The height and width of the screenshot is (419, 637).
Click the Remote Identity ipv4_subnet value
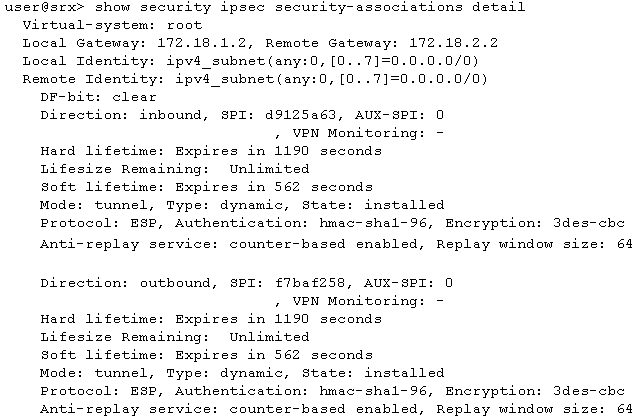(332, 79)
